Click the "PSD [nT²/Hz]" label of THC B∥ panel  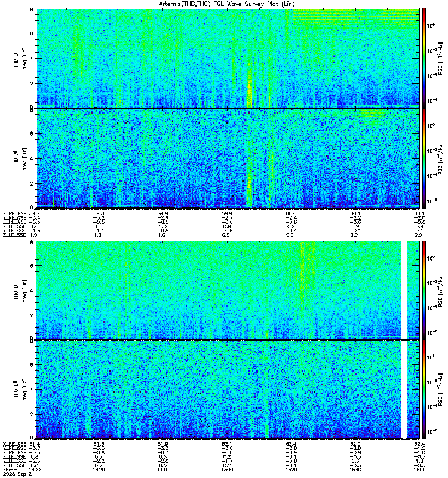(440, 390)
